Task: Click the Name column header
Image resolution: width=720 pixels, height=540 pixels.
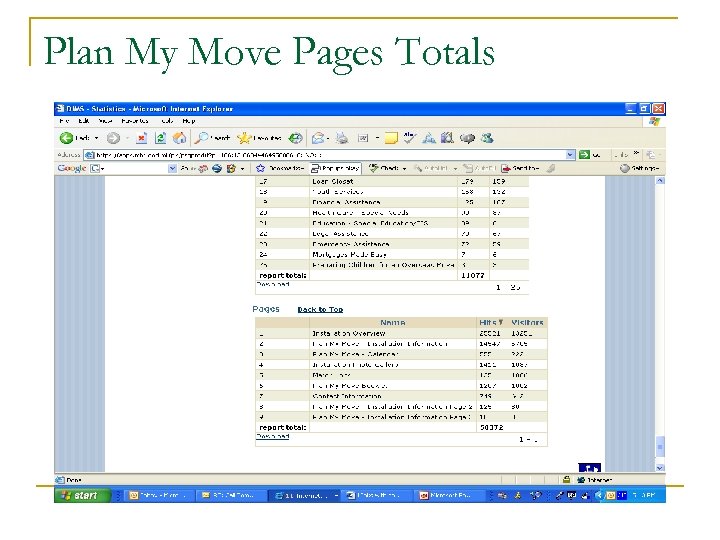Action: (393, 322)
